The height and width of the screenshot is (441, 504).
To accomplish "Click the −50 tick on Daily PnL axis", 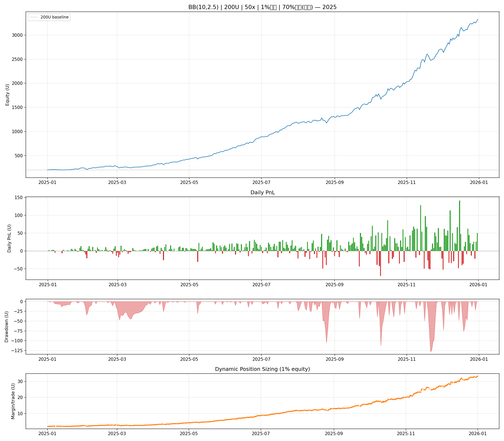I will [18, 269].
